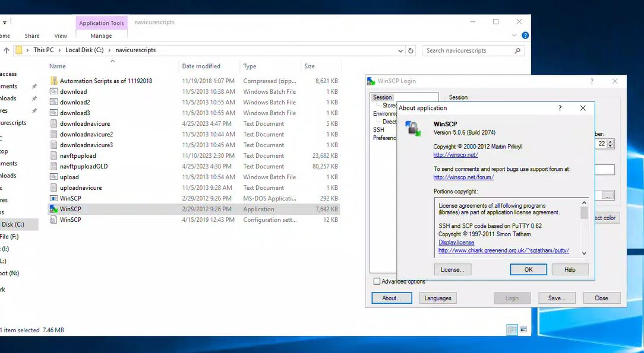Increase the port number with the spinner
Viewport: 644px width, 353px height.
(x=611, y=142)
